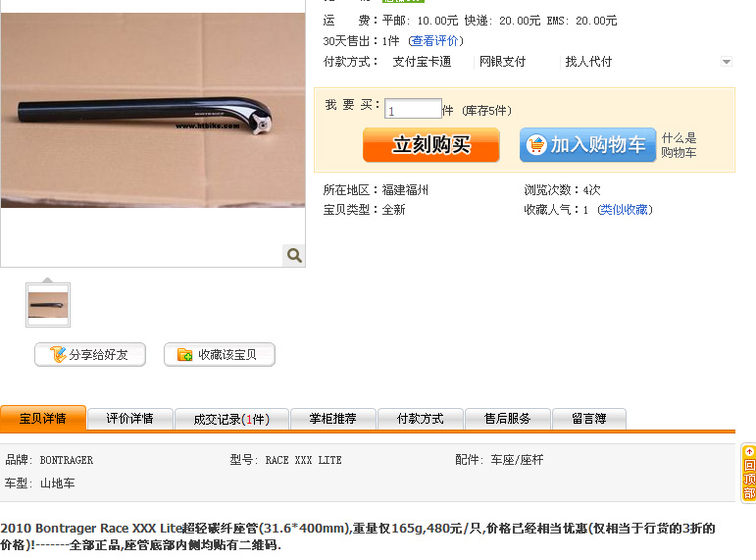This screenshot has width=756, height=560.
Task: Click the 收藏该宝贝 folder icon
Action: click(x=184, y=355)
